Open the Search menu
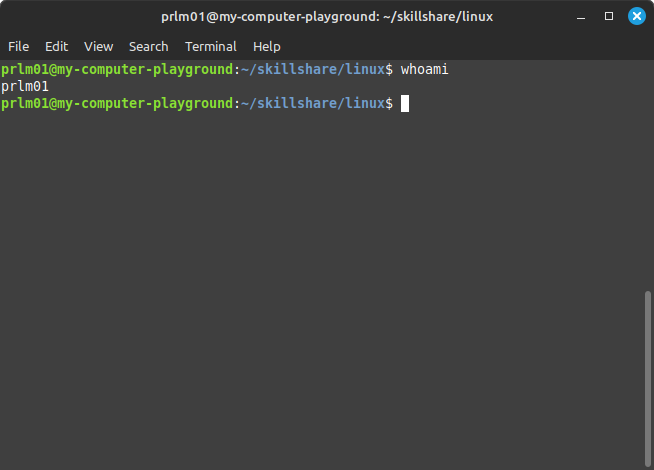Viewport: 654px width, 470px height. click(x=148, y=46)
